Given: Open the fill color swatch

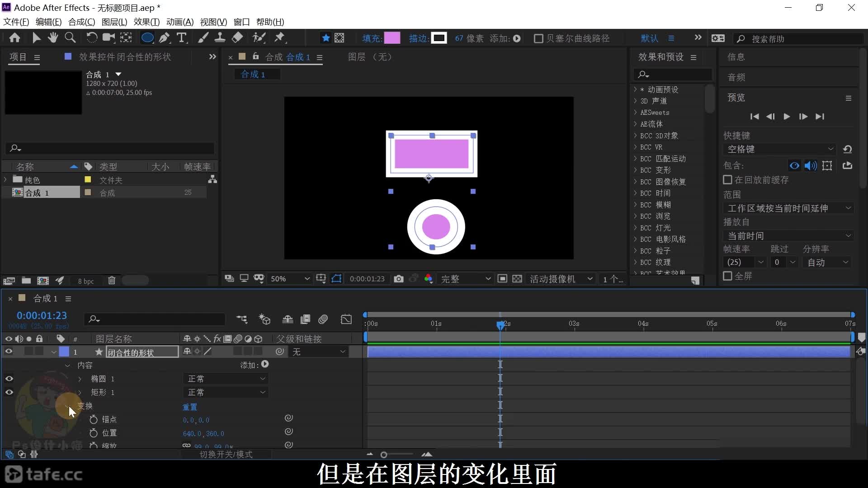Looking at the screenshot, I should point(392,38).
